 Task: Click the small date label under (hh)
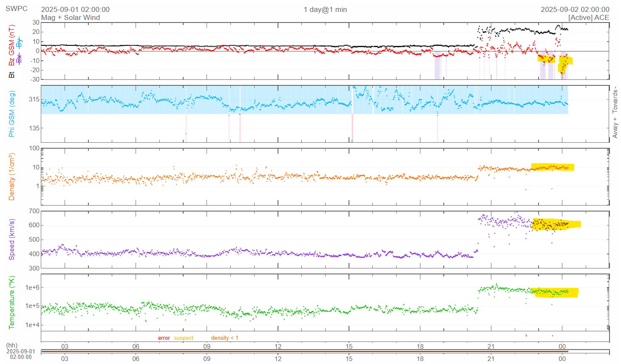point(21,354)
